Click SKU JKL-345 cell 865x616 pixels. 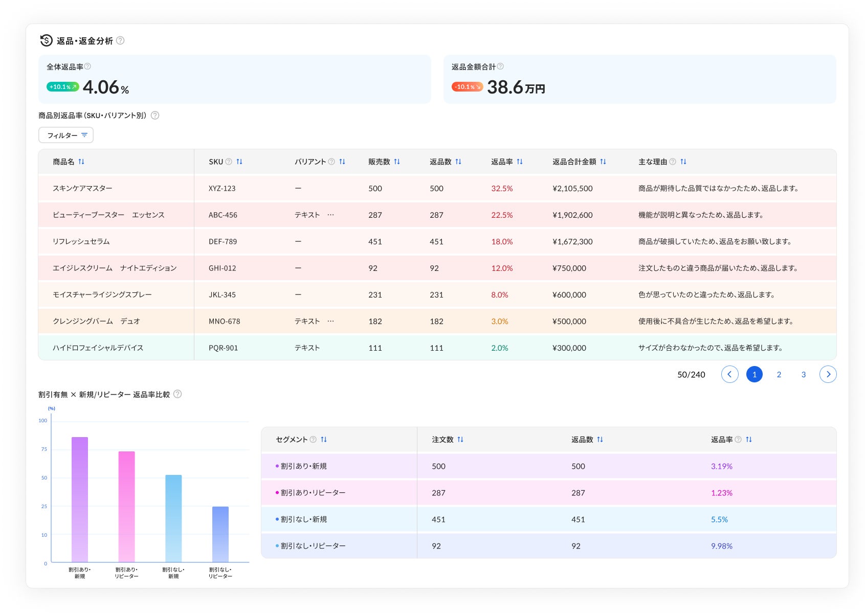[x=222, y=294]
